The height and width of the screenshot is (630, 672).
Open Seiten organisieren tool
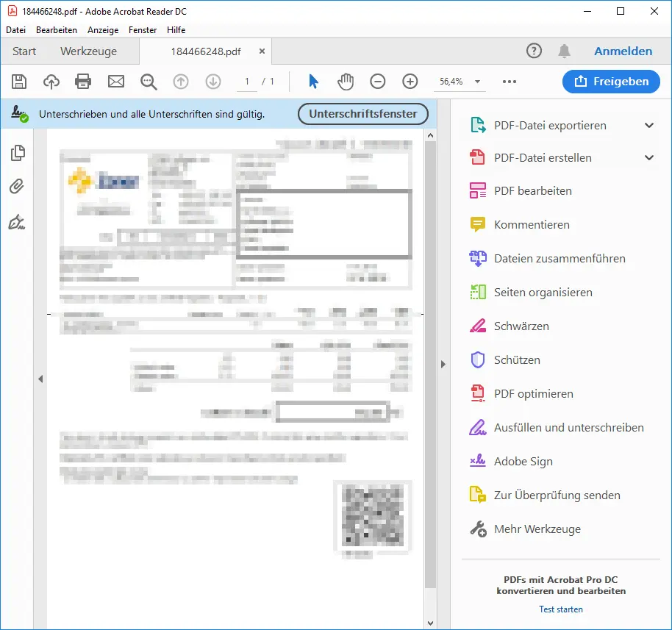(x=543, y=293)
